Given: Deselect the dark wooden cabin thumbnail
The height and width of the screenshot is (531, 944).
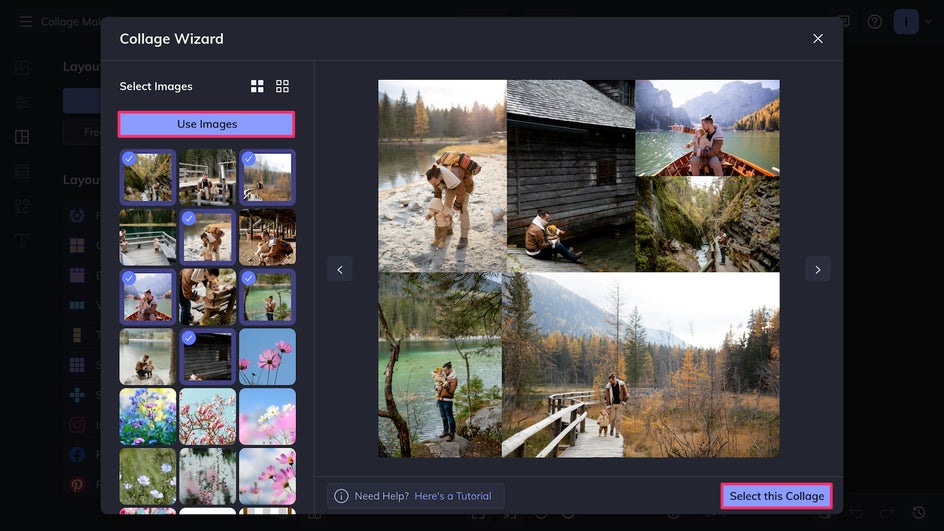Looking at the screenshot, I should (207, 356).
